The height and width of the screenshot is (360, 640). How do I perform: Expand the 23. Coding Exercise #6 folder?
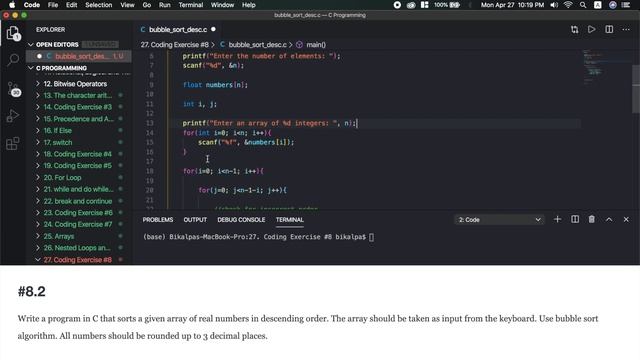[78, 213]
